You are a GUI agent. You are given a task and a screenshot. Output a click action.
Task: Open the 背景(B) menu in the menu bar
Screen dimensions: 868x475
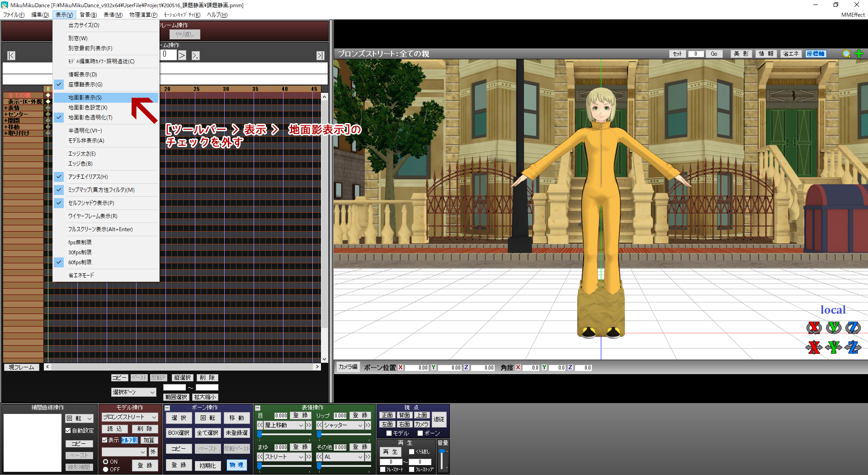(x=88, y=15)
